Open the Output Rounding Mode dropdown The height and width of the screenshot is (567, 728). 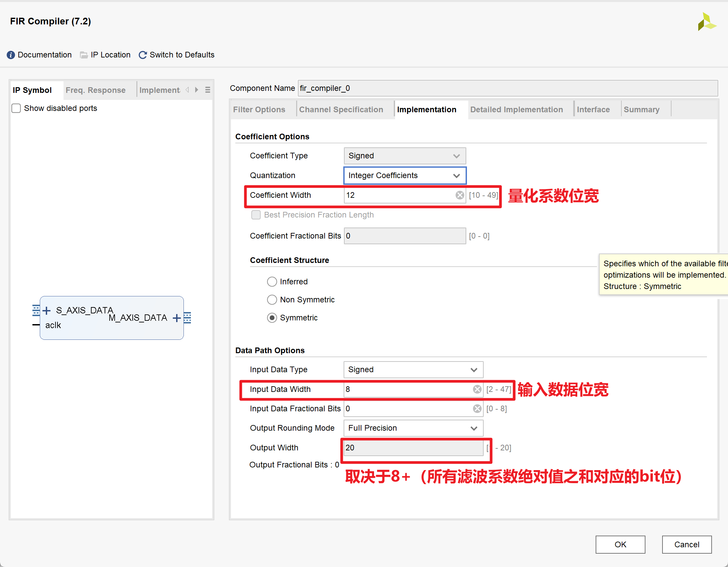click(x=413, y=428)
